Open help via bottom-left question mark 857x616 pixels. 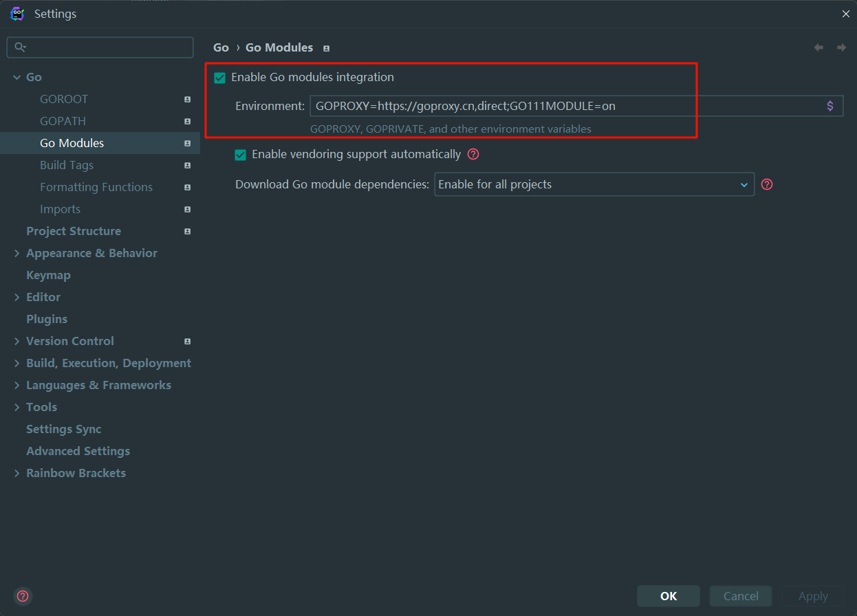(x=23, y=596)
